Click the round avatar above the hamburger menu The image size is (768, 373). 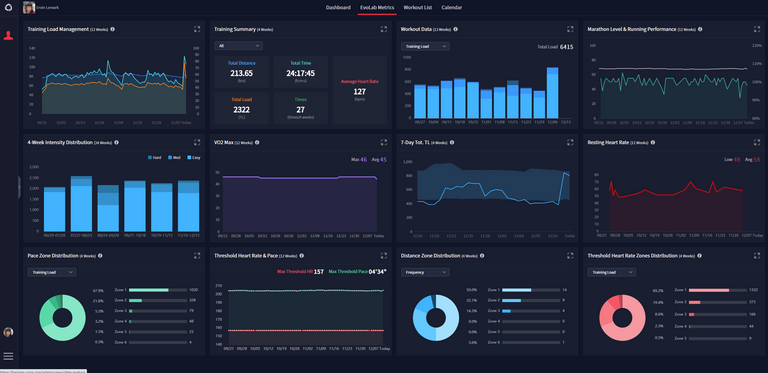click(8, 332)
